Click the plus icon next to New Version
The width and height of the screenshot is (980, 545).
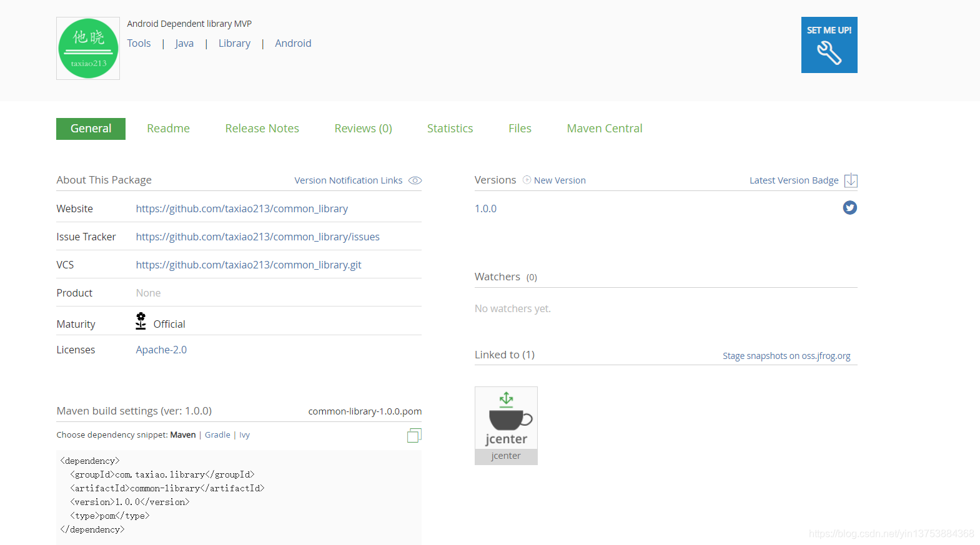point(527,180)
